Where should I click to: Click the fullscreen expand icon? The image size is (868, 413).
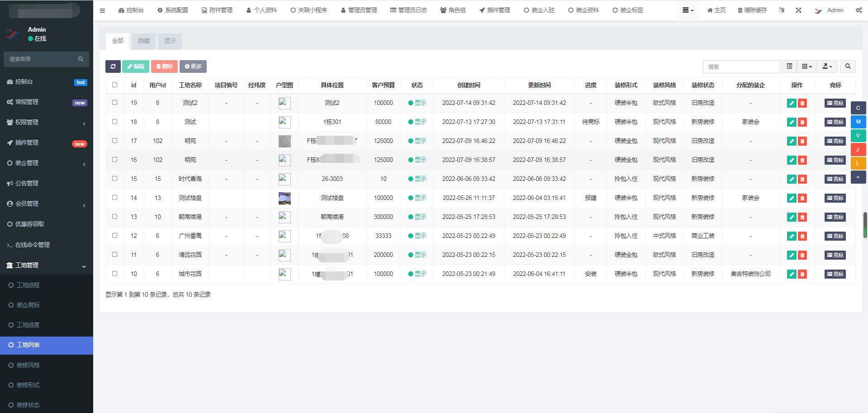(798, 10)
